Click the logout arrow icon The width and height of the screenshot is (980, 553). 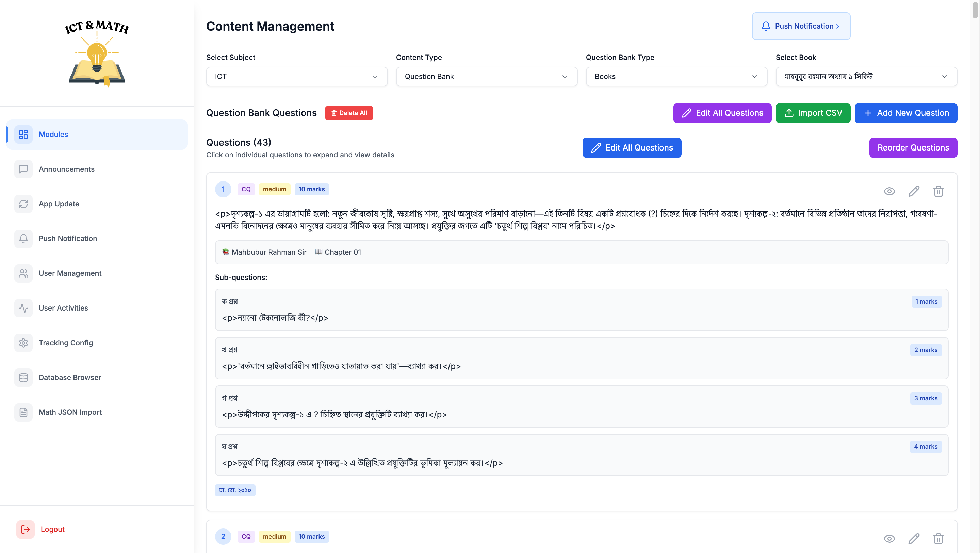point(26,530)
